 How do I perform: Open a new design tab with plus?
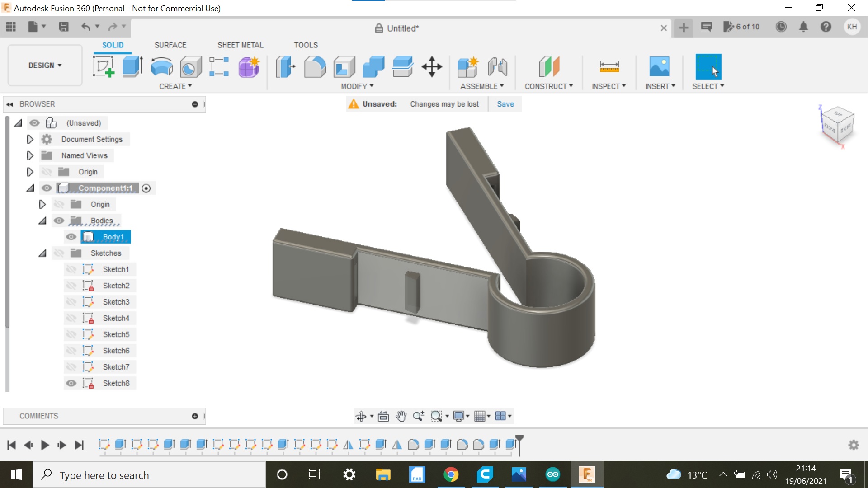pos(684,28)
